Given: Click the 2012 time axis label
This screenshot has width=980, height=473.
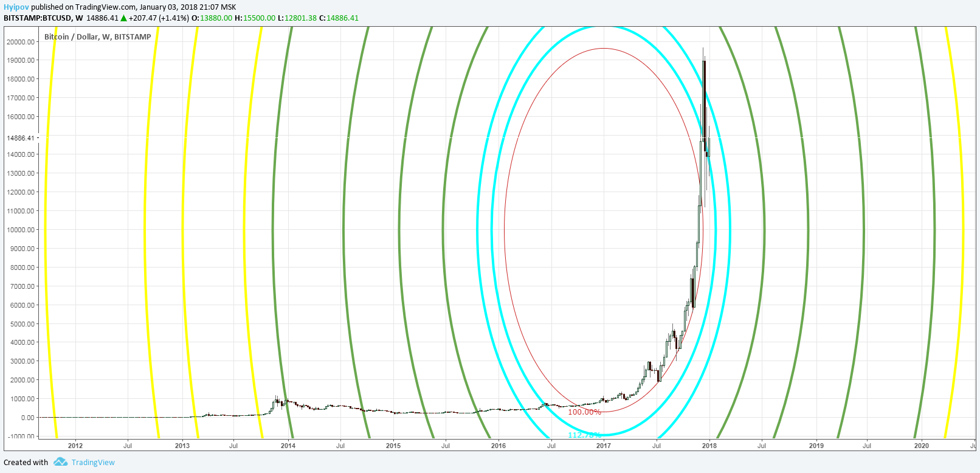Looking at the screenshot, I should [75, 446].
